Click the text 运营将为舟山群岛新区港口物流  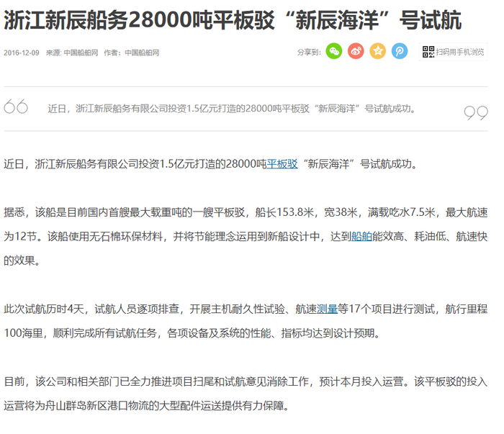pyautogui.click(x=81, y=406)
